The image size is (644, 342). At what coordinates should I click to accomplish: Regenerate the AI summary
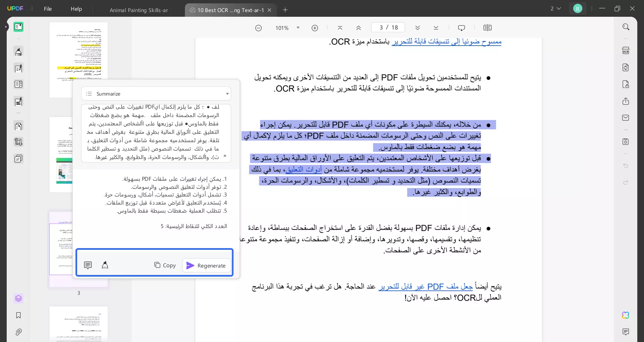[x=206, y=265]
